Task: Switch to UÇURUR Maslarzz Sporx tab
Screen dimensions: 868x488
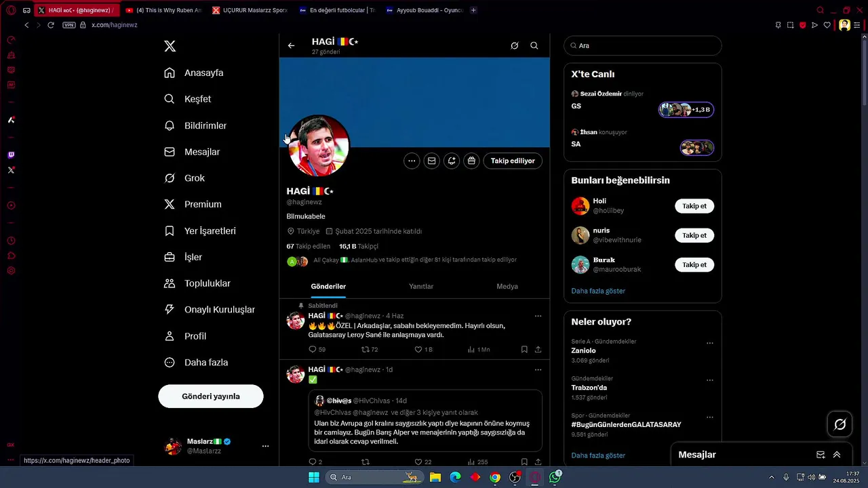Action: tap(250, 10)
